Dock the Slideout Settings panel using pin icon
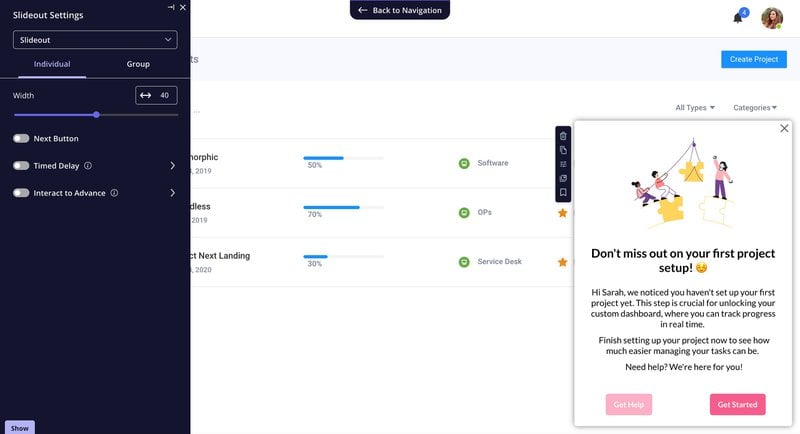 171,7
